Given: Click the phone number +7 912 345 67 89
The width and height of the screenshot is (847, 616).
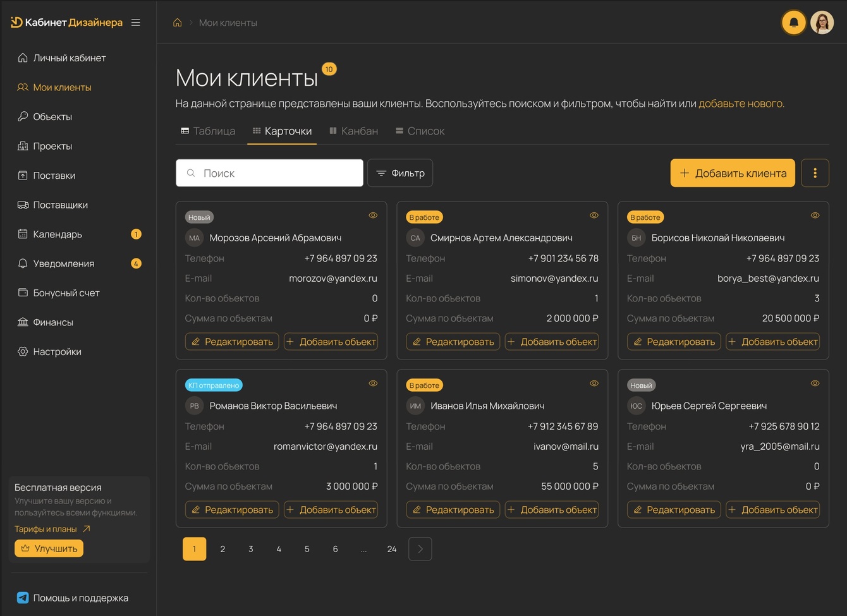Looking at the screenshot, I should (x=563, y=426).
